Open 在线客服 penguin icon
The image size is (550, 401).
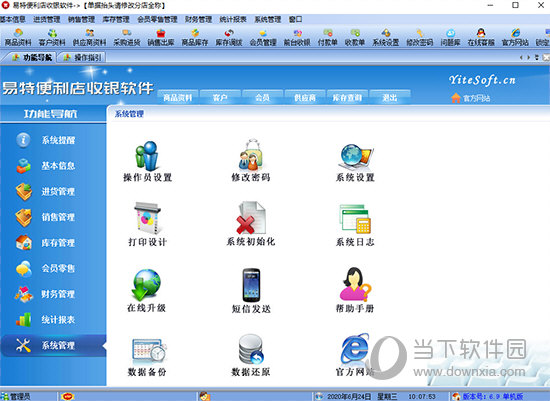point(481,38)
